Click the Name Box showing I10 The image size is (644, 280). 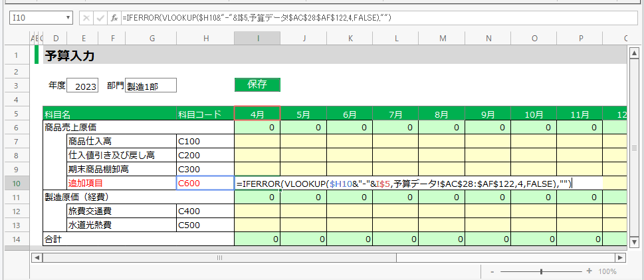point(33,18)
